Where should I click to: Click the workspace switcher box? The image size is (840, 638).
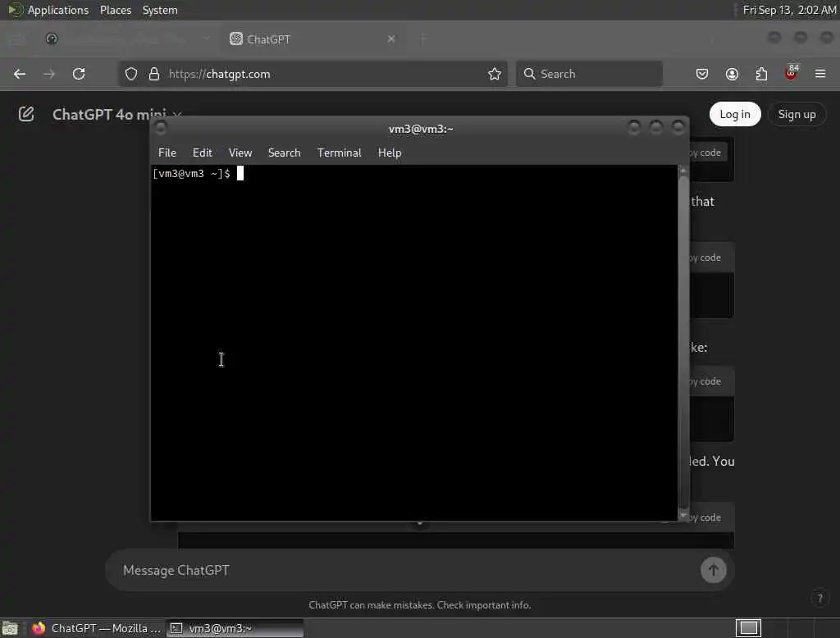tap(748, 628)
